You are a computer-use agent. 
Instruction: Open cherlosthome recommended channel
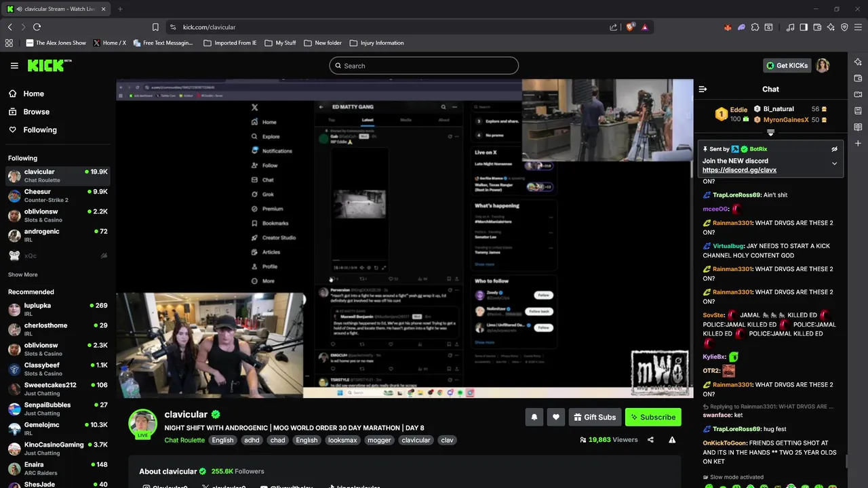coord(58,329)
